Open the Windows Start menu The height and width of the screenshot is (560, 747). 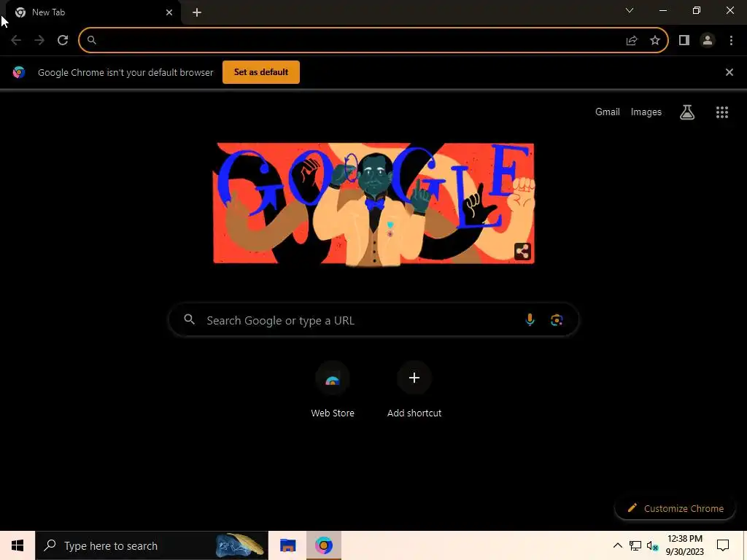click(18, 545)
